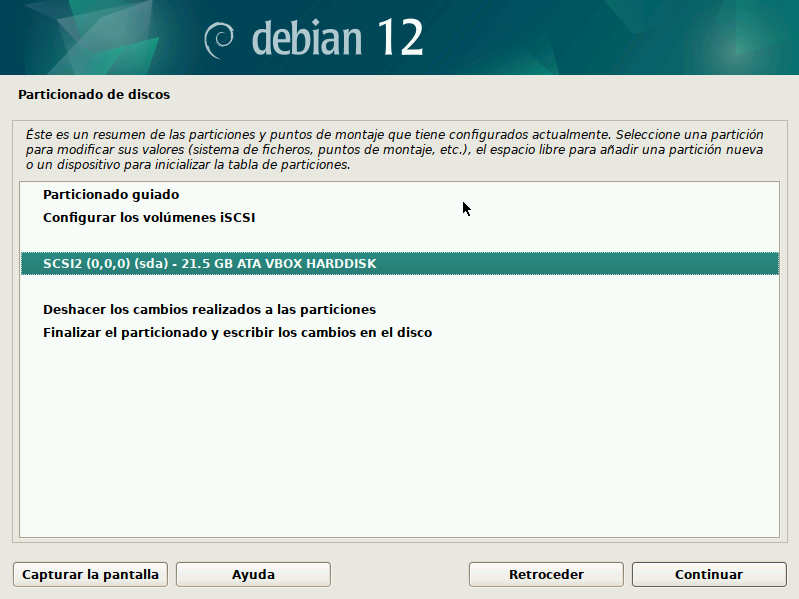This screenshot has width=799, height=599.
Task: Choose Deshacer los cambios realizados a las particiones
Action: tap(209, 310)
